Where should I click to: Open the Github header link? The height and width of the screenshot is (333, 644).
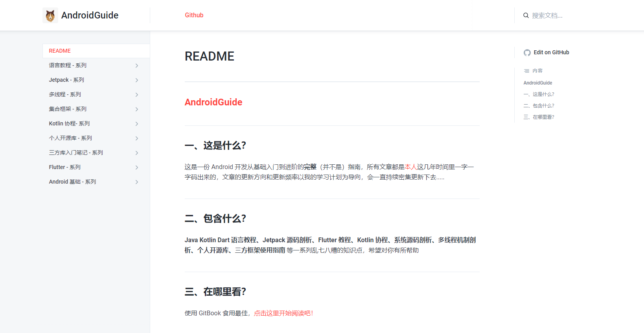[x=194, y=15]
